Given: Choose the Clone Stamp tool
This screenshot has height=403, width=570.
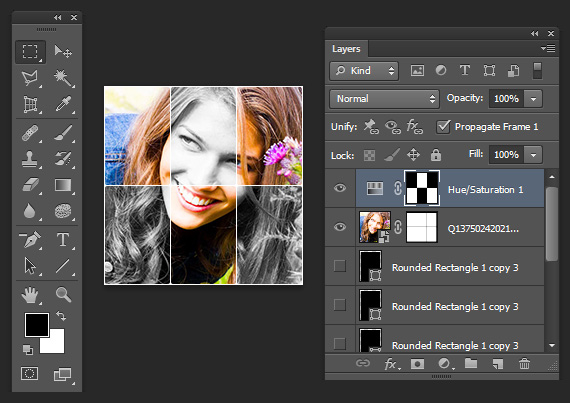Looking at the screenshot, I should [30, 159].
